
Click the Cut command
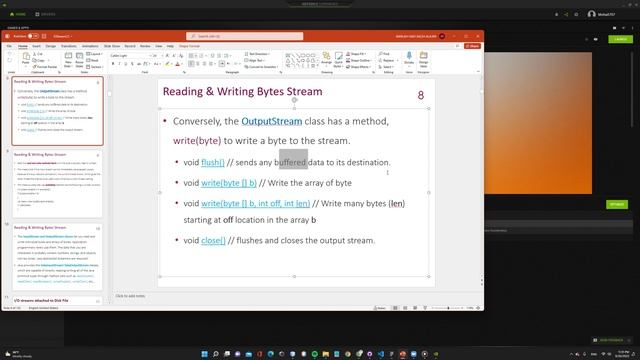pyautogui.click(x=38, y=54)
